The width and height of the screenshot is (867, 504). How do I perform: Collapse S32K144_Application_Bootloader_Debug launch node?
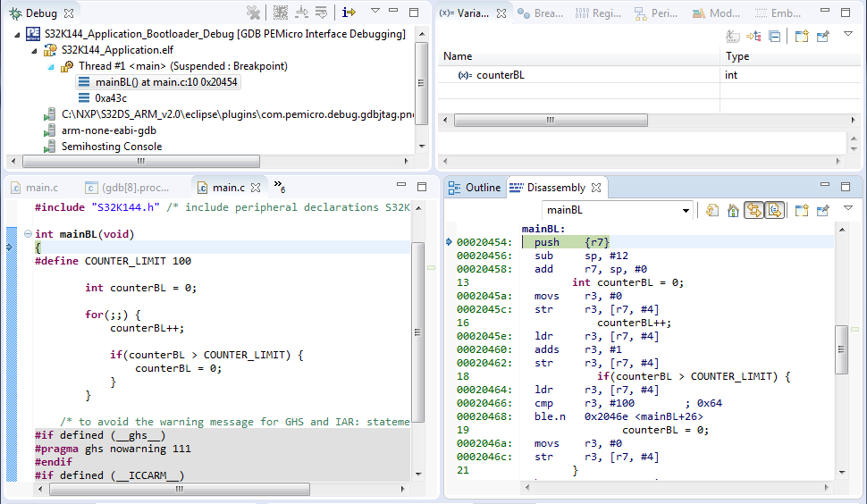17,34
